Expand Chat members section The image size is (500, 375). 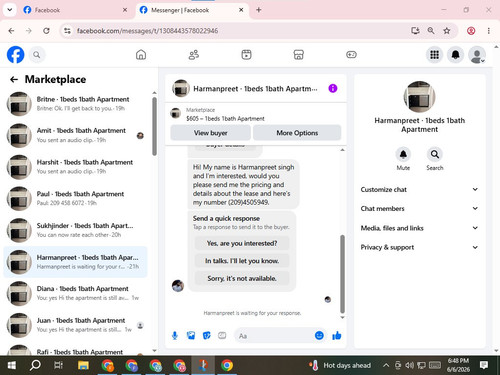[x=419, y=209]
